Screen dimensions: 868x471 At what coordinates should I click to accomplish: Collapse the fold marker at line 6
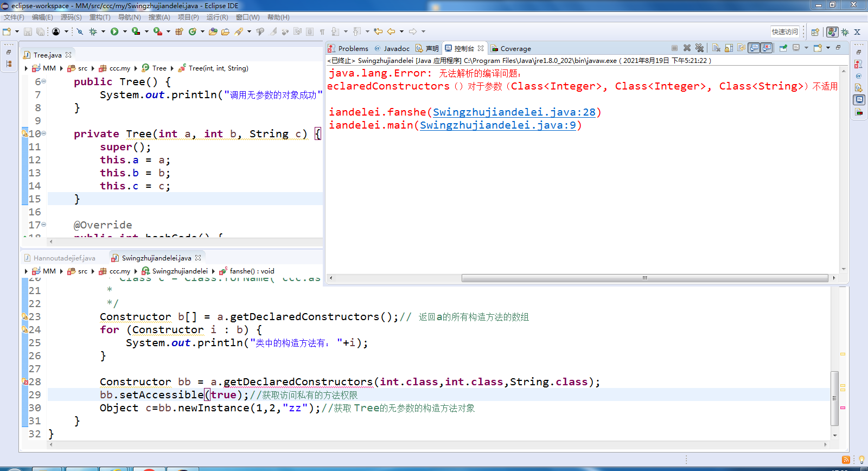[x=44, y=81]
